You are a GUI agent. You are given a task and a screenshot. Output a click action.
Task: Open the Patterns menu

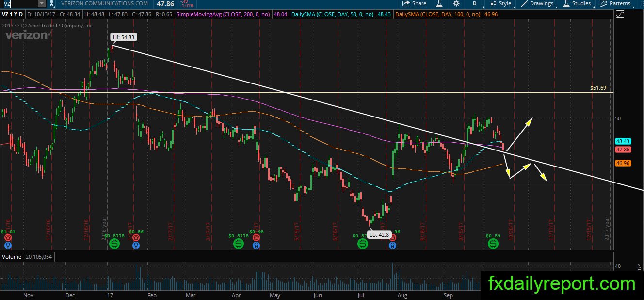tap(615, 3)
